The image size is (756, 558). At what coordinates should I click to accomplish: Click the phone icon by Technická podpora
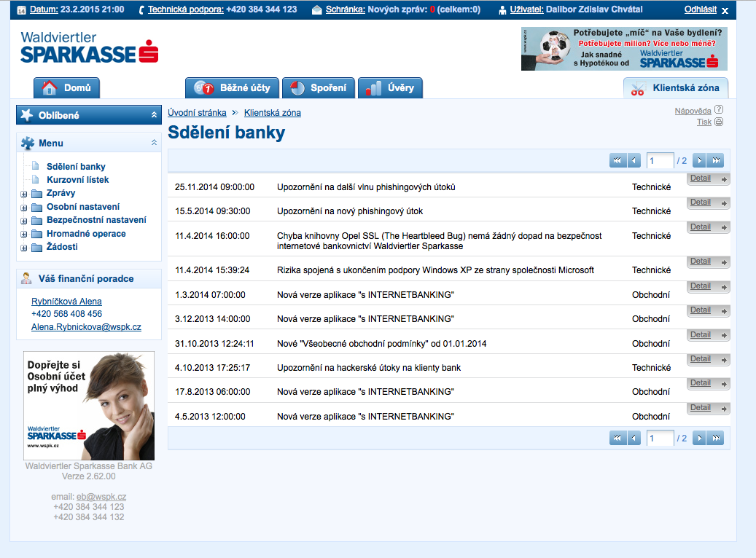point(141,10)
